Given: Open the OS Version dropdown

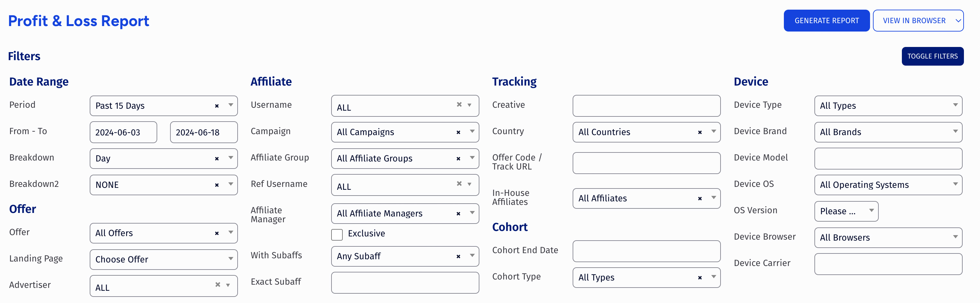Looking at the screenshot, I should 846,211.
